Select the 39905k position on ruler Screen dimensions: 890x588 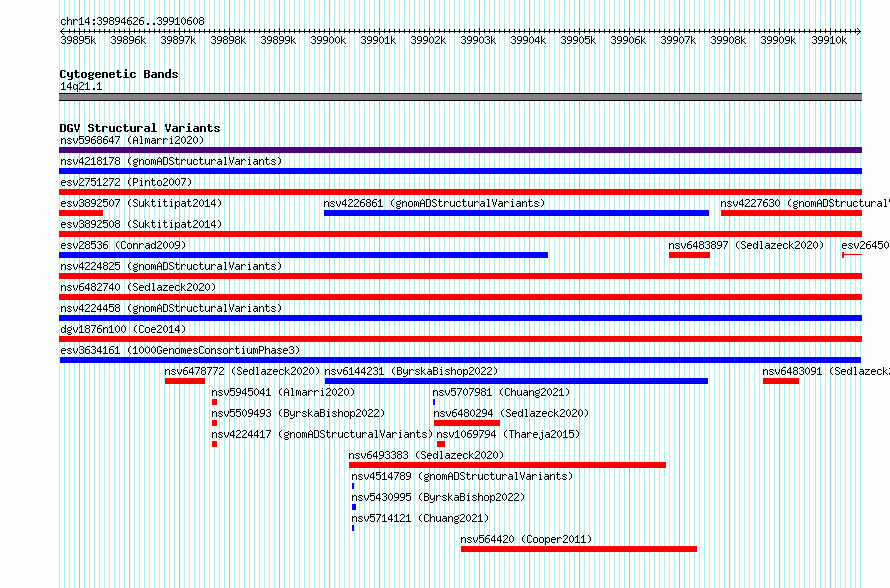(x=578, y=40)
